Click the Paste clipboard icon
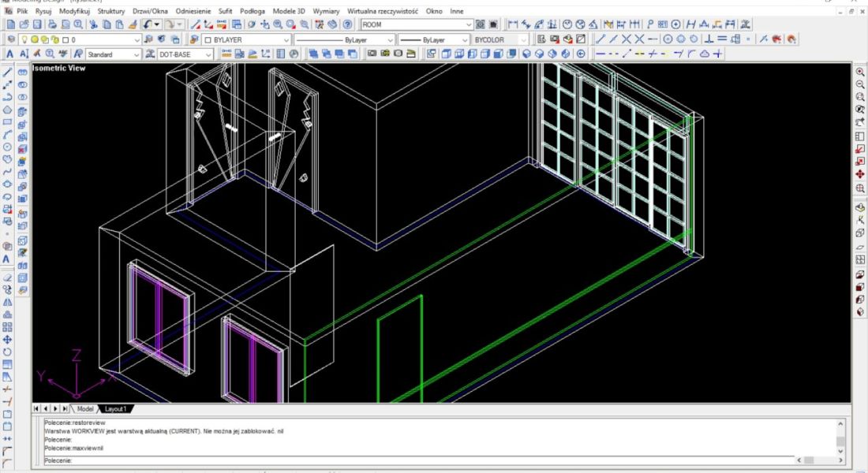Image resolution: width=868 pixels, height=473 pixels. [x=118, y=24]
